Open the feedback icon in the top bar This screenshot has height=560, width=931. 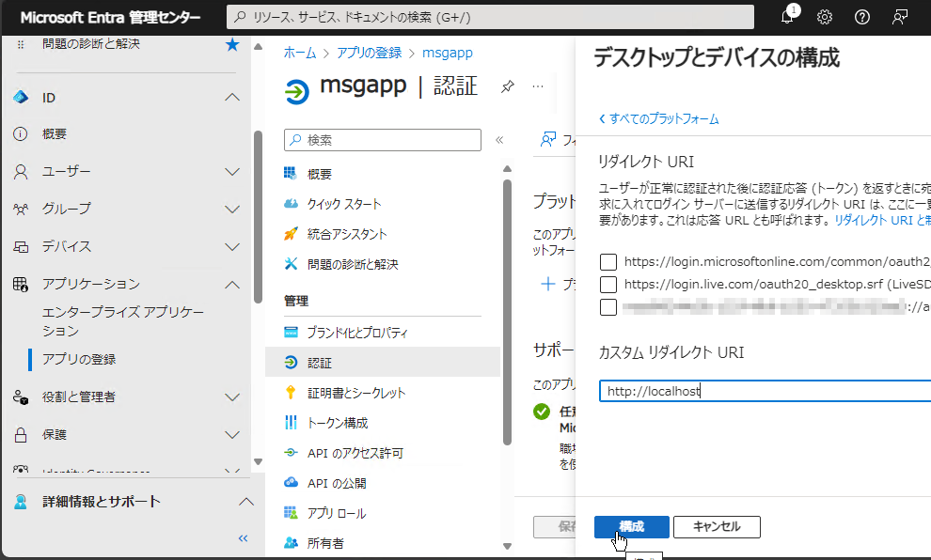click(x=898, y=16)
